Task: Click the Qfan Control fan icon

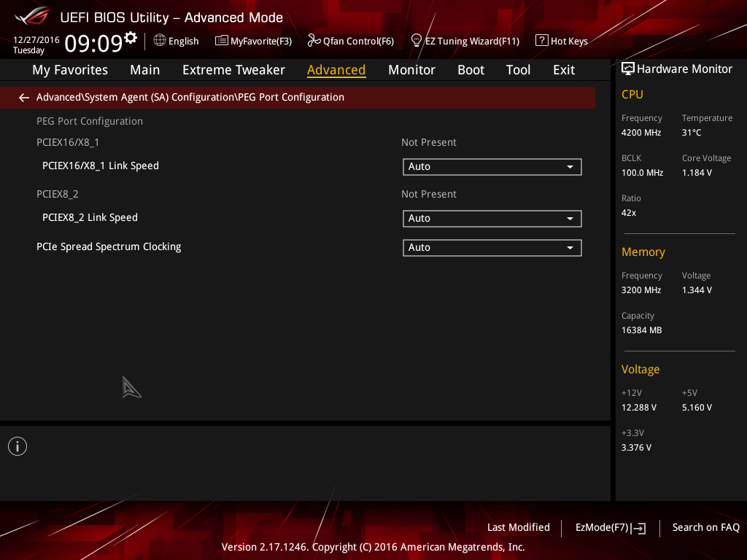Action: [314, 41]
